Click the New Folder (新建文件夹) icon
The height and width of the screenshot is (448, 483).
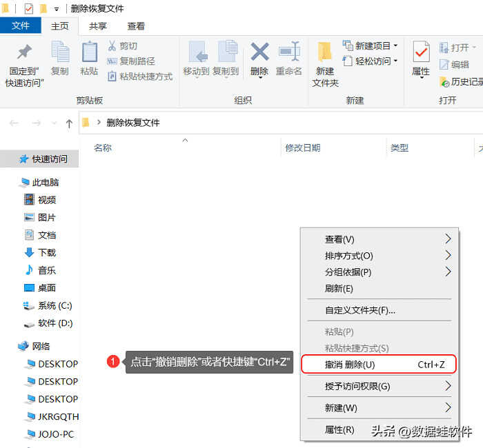[325, 52]
